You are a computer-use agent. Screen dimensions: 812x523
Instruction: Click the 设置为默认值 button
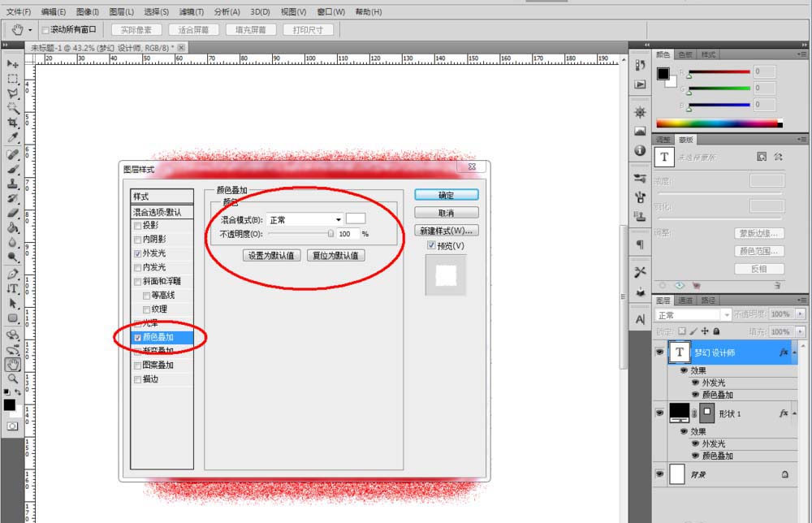click(271, 255)
